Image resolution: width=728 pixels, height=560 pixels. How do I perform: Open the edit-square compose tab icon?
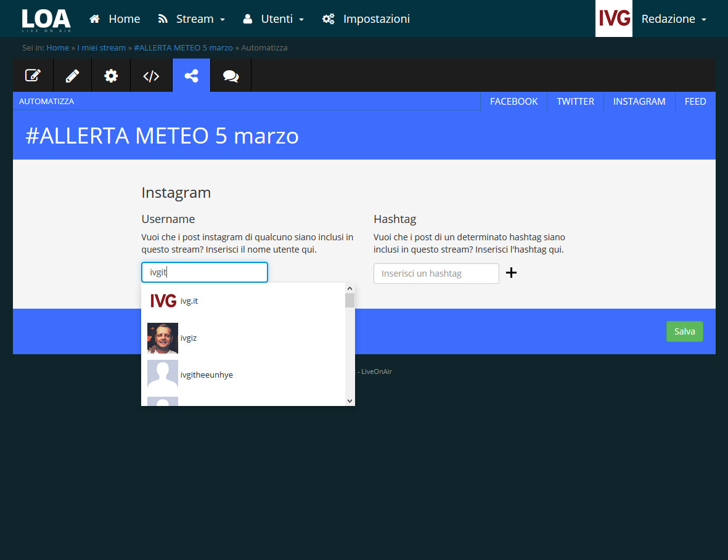[33, 76]
